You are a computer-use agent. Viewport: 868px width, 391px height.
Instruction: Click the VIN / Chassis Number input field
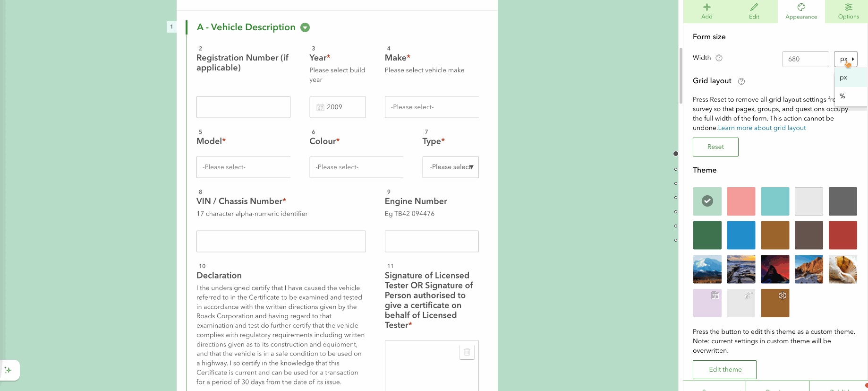click(281, 241)
